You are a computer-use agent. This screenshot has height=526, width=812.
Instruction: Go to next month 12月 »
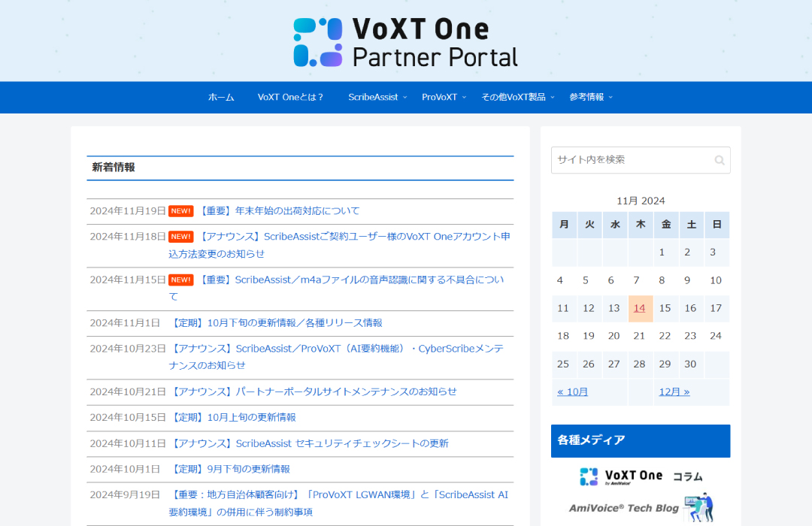tap(674, 392)
